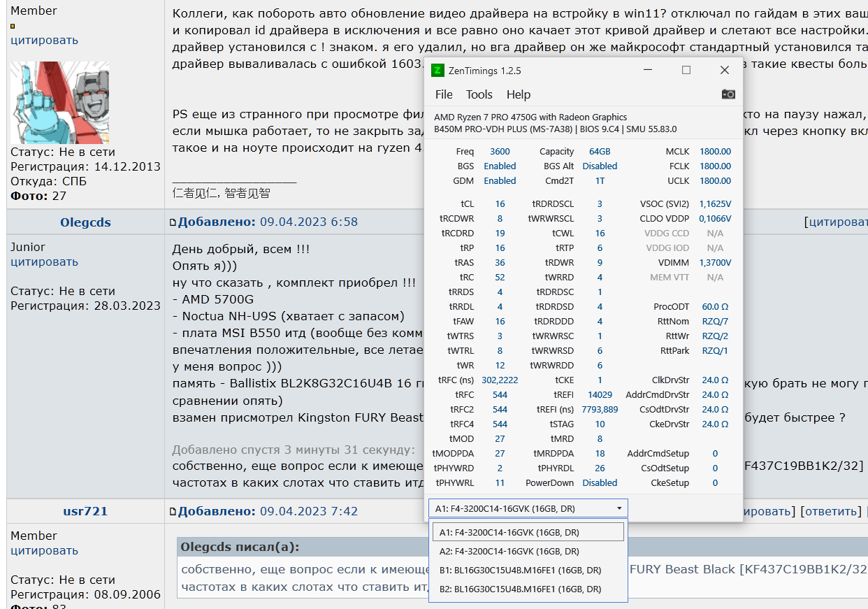
Task: Click the robot avatar image
Action: 59,102
